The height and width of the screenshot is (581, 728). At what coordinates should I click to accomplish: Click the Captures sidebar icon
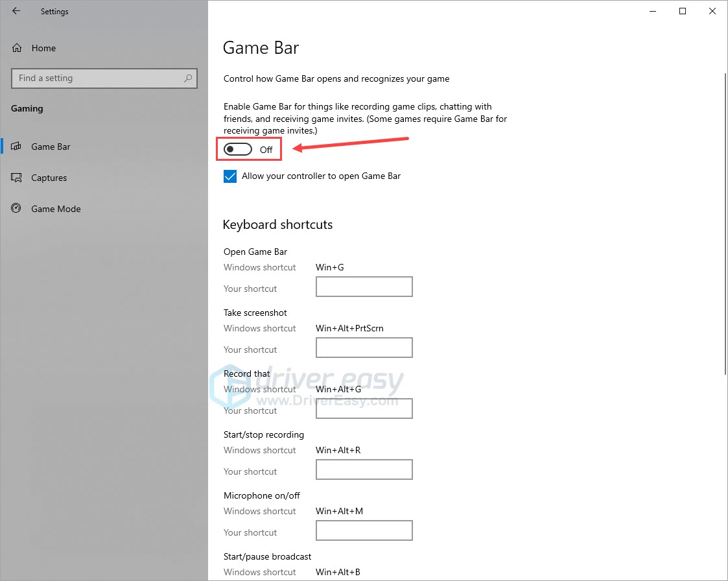pos(18,178)
